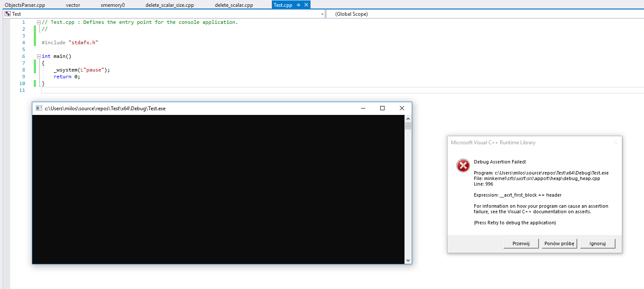Close the Test.cpp tab with its X
Screen dimensions: 644x289
tap(306, 5)
